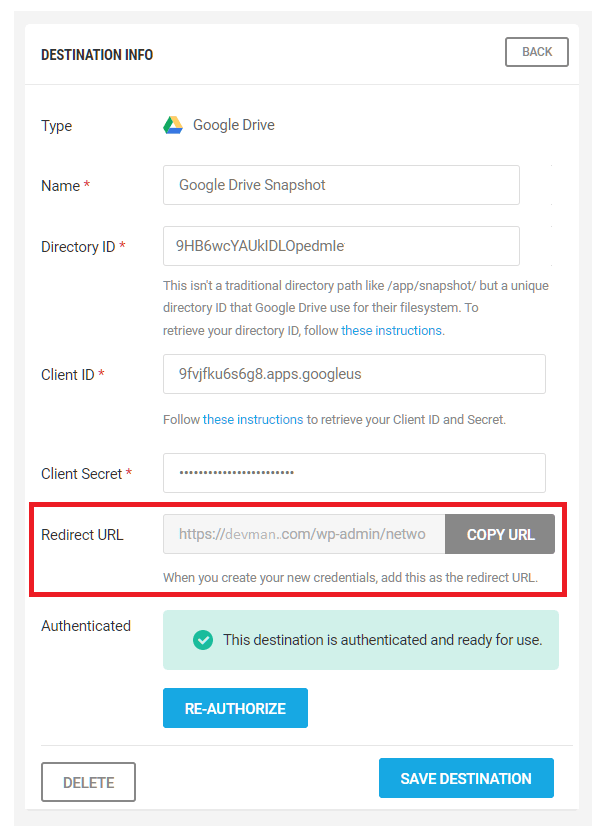
Task: Click the DESTINATION INFO heading
Action: (97, 55)
